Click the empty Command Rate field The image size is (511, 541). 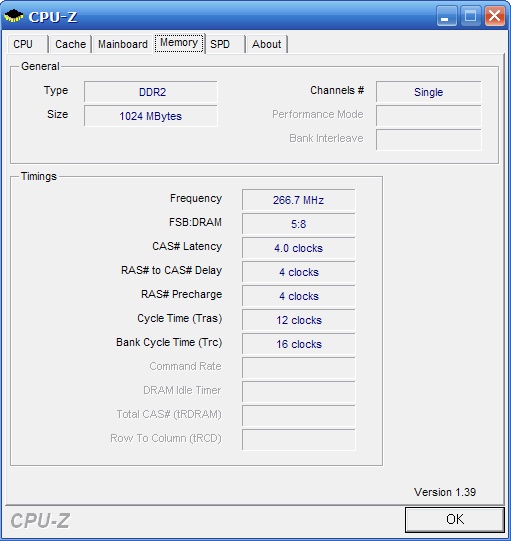coord(298,368)
